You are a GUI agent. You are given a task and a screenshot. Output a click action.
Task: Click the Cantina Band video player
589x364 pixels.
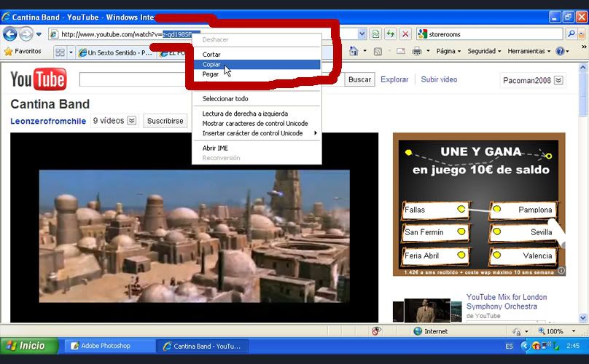(194, 227)
